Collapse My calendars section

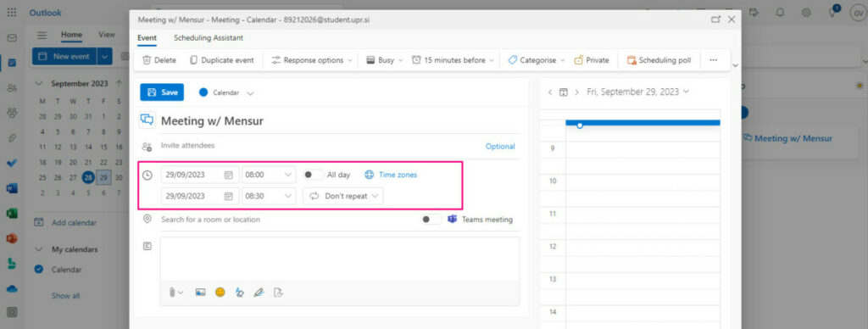(39, 250)
